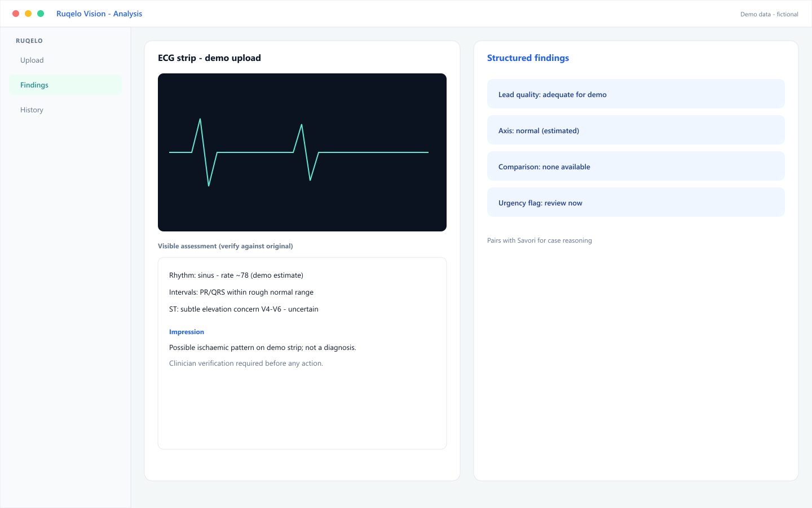Screen dimensions: 812x508
Task: Click the green maximize window dot
Action: (41, 14)
